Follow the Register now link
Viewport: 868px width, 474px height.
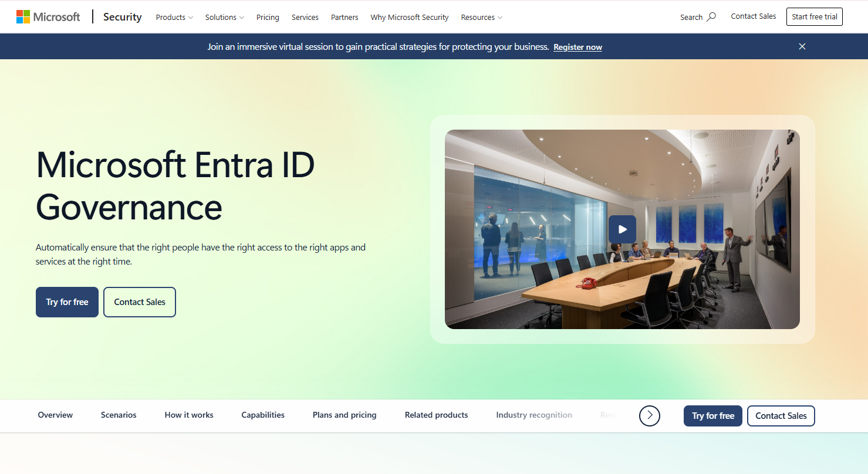578,47
